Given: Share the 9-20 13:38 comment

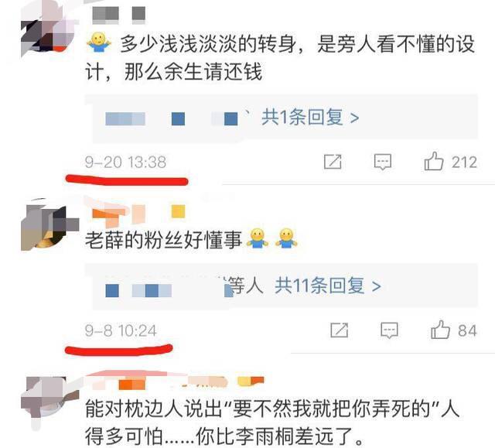Looking at the screenshot, I should coord(333,162).
